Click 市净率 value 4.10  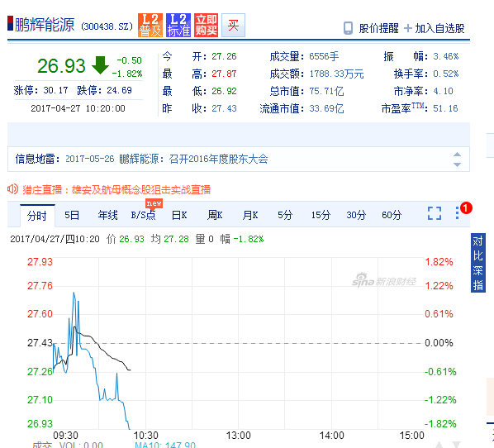[443, 91]
